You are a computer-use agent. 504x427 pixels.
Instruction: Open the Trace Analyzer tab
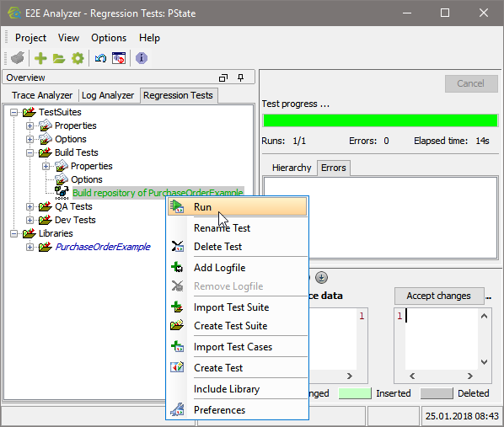(x=42, y=95)
